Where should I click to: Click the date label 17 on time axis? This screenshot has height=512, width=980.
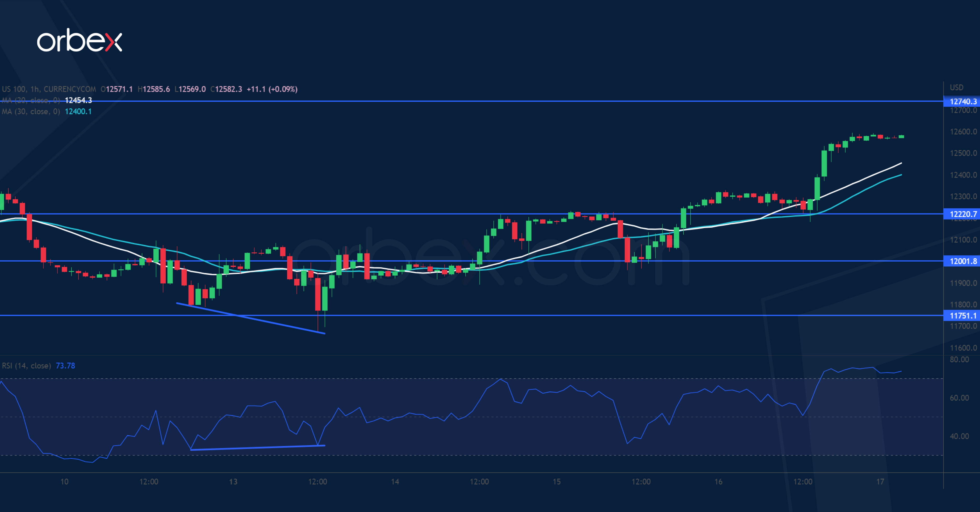pyautogui.click(x=880, y=482)
